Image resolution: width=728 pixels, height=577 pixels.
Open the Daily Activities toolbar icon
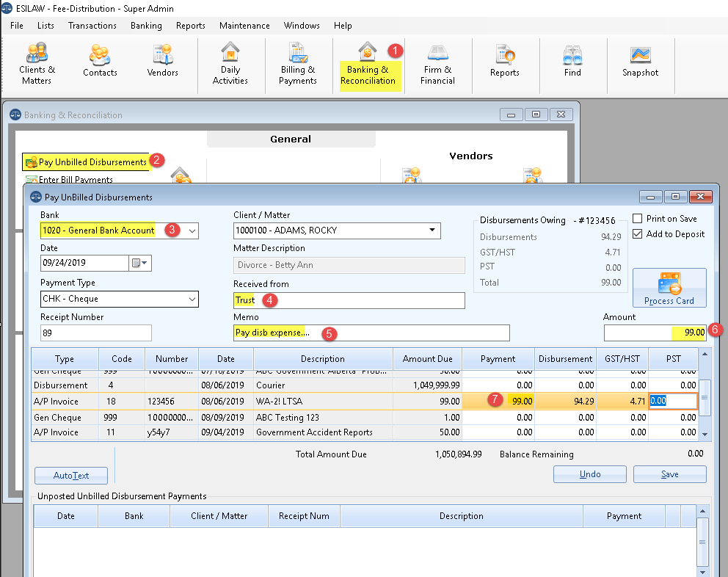point(230,64)
